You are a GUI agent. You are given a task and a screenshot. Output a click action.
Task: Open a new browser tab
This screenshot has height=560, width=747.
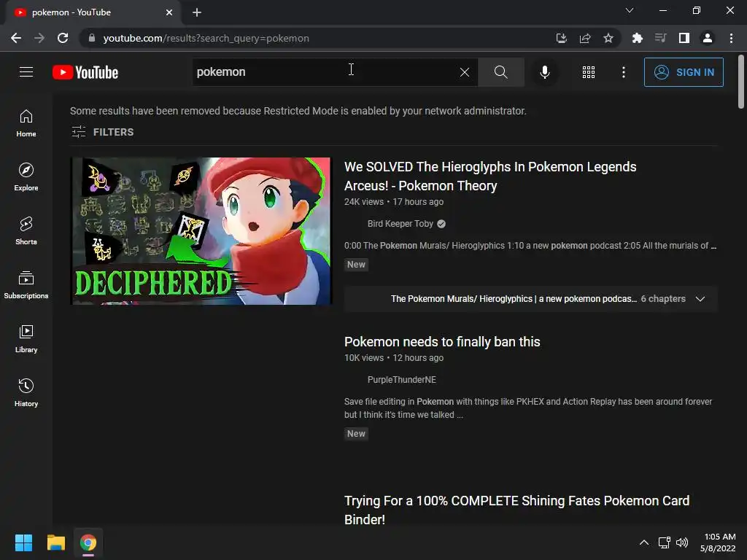coord(197,12)
